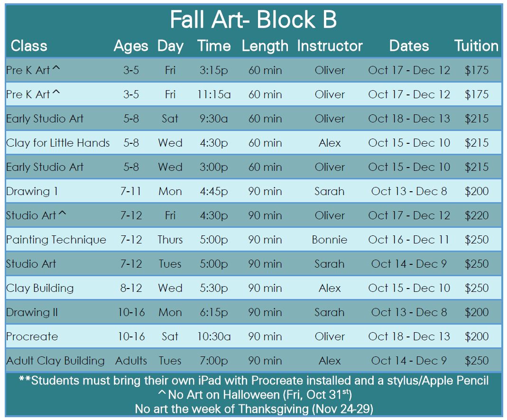Select the Adult Clay Building class name
Image resolution: width=507 pixels, height=420 pixels.
coord(55,361)
